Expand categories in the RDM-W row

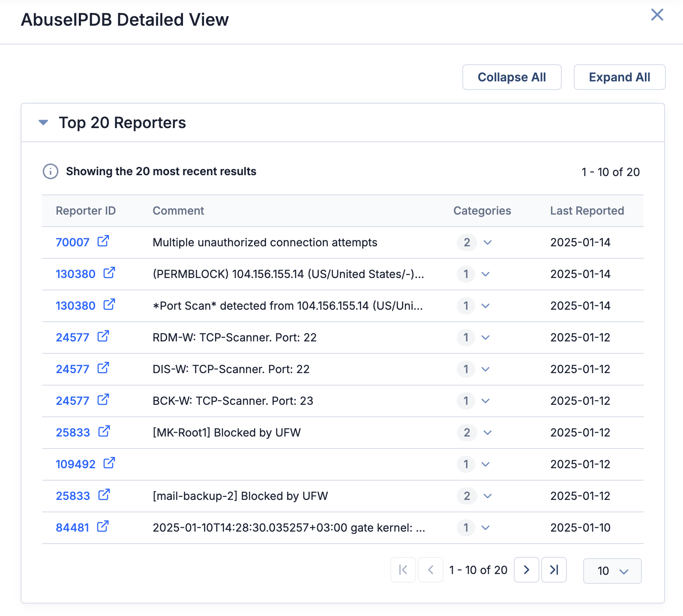coord(485,338)
